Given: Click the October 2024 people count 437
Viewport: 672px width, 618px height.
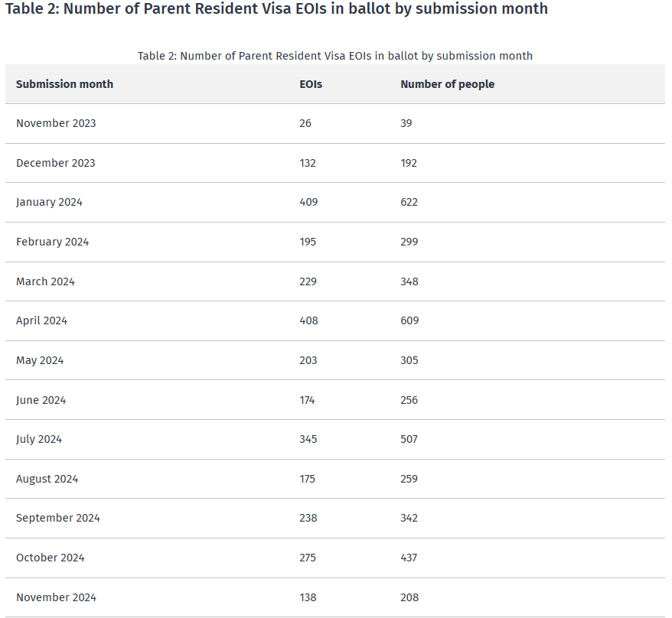Looking at the screenshot, I should 409,558.
